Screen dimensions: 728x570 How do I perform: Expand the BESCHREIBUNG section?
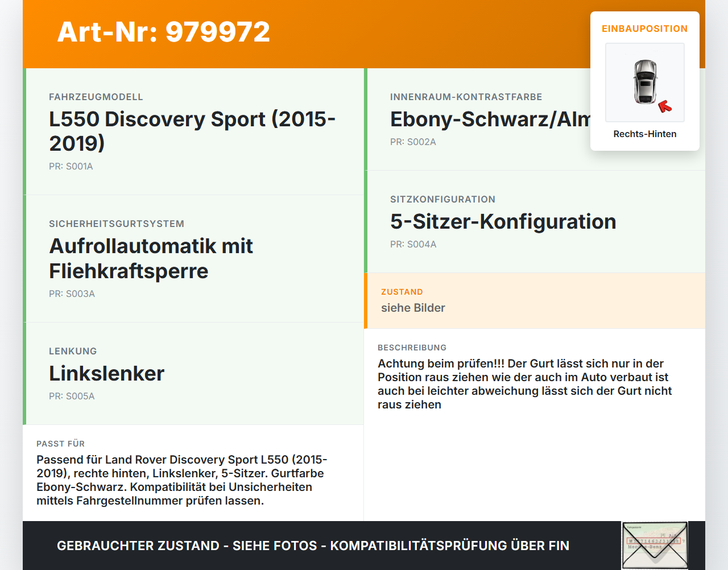click(x=535, y=375)
